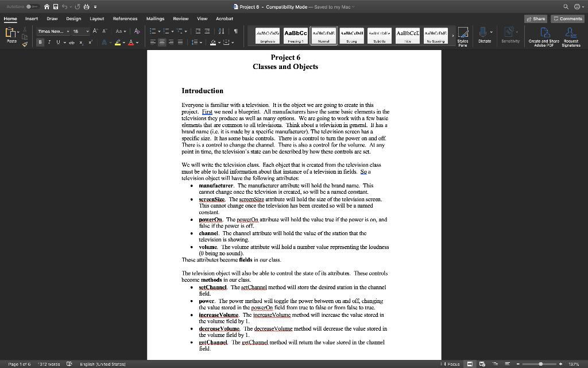Apply italic formatting
This screenshot has width=588, height=368.
pyautogui.click(x=49, y=42)
